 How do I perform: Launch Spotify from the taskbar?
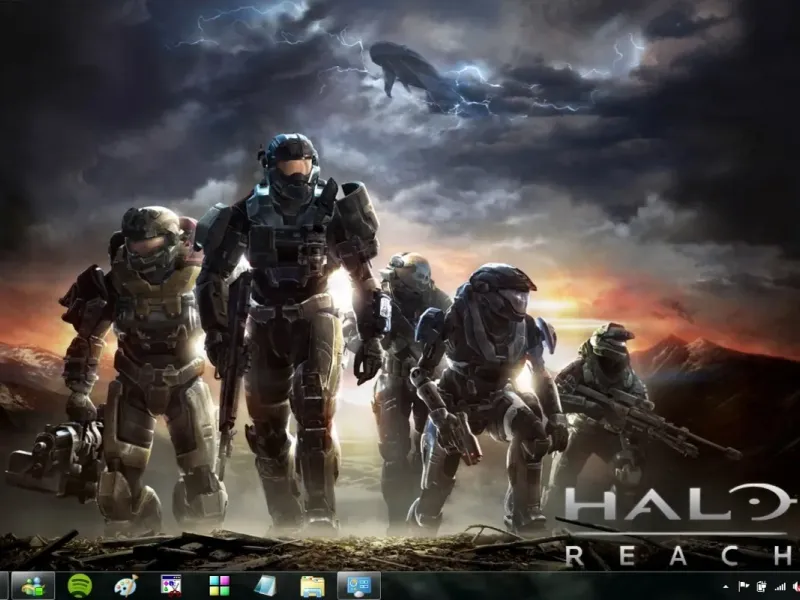[80, 586]
